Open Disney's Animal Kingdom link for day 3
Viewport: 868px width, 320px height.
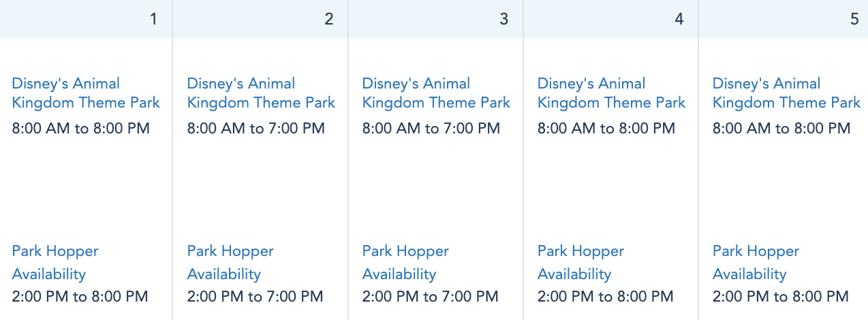click(436, 93)
